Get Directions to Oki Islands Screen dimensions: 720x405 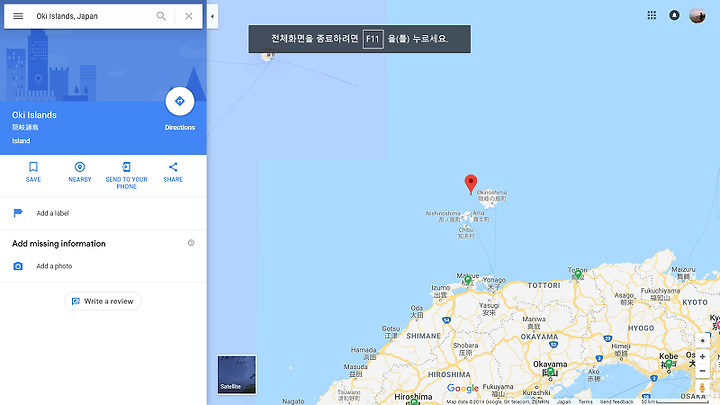pos(180,101)
